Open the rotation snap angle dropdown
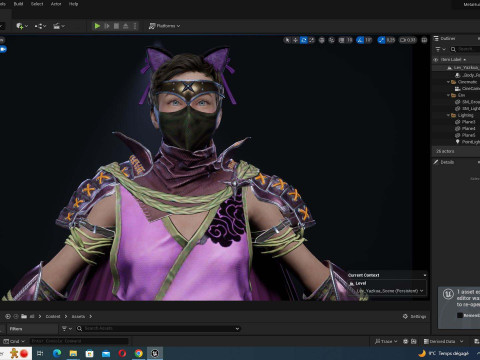 pos(368,40)
